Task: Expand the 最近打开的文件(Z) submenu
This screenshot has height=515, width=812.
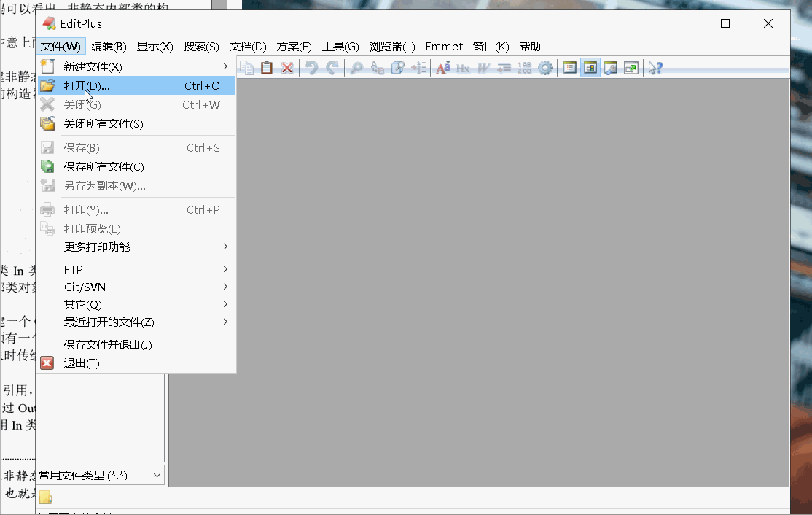Action: tap(137, 322)
